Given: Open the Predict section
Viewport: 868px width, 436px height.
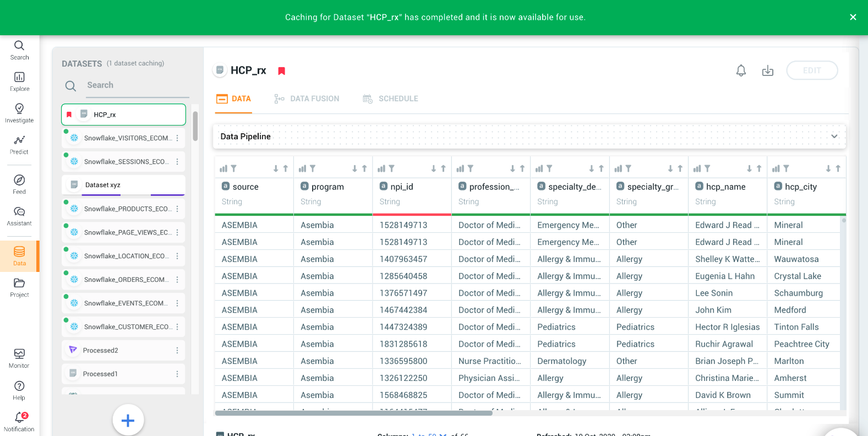Looking at the screenshot, I should tap(19, 145).
